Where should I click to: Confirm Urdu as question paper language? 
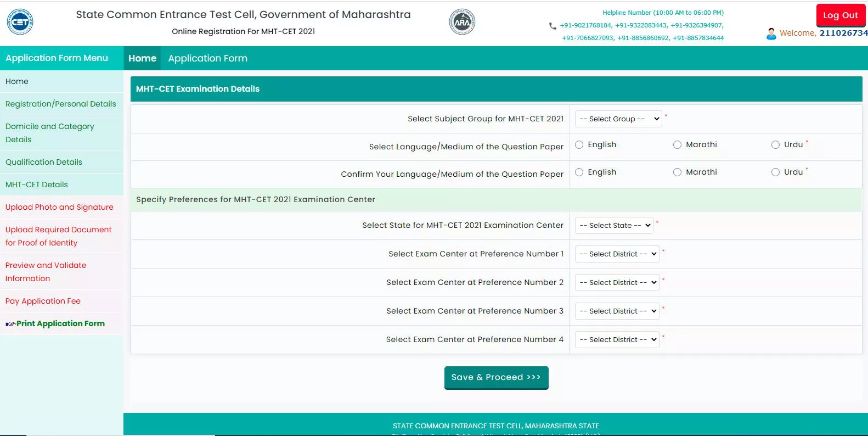pyautogui.click(x=775, y=172)
